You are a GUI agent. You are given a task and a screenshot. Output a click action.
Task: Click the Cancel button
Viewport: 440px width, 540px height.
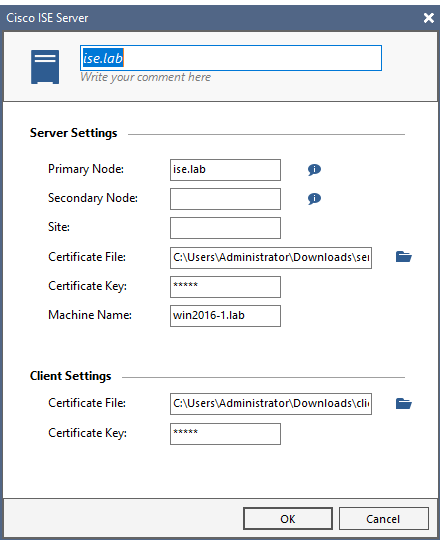coord(384,519)
